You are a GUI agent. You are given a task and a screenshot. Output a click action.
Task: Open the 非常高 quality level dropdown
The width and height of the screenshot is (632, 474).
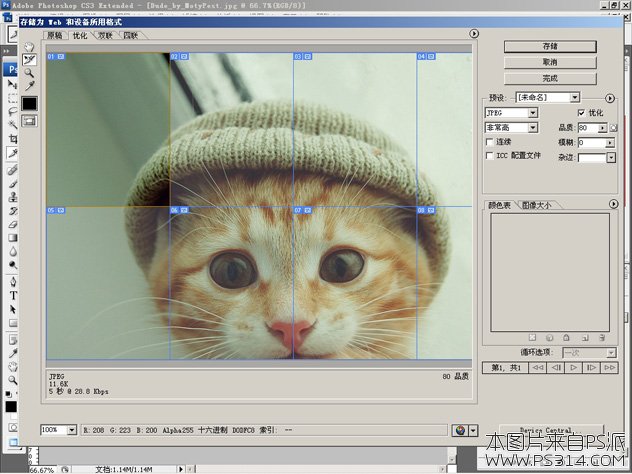[510, 128]
